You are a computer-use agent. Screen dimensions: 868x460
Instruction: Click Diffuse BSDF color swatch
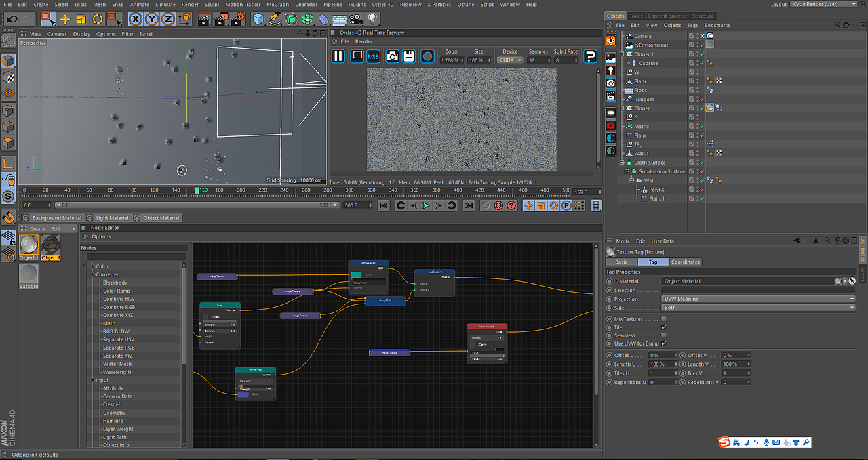point(357,274)
